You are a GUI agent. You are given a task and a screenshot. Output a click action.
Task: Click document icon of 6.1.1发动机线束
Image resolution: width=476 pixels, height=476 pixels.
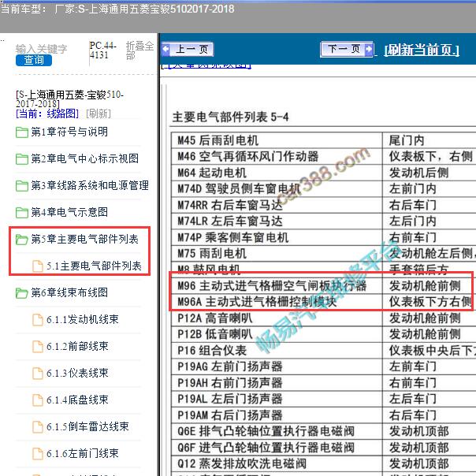(38, 320)
